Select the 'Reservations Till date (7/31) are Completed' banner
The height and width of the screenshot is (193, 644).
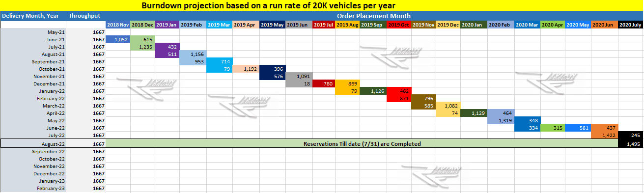click(362, 143)
